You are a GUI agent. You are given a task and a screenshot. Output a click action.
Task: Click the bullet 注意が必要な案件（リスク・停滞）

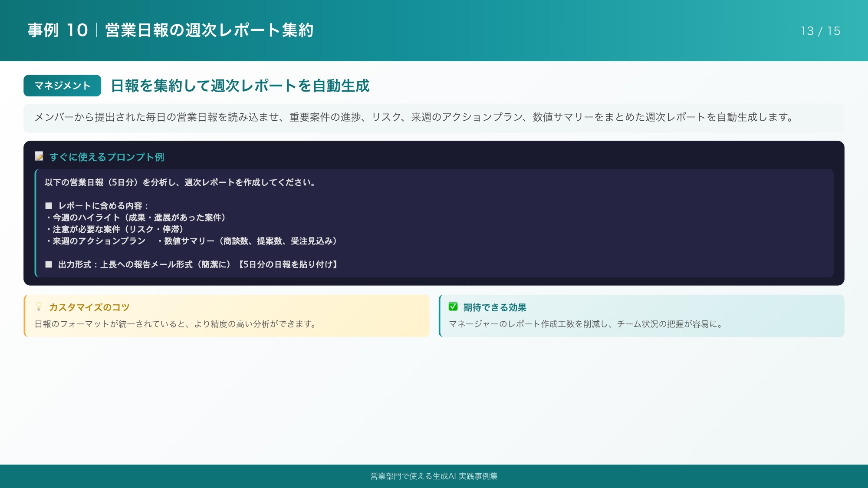click(115, 229)
